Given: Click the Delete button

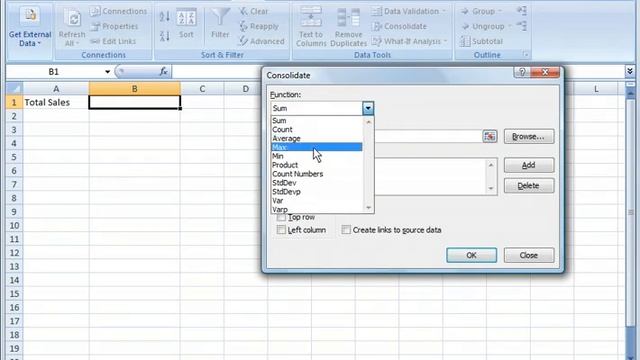Looking at the screenshot, I should [x=529, y=186].
